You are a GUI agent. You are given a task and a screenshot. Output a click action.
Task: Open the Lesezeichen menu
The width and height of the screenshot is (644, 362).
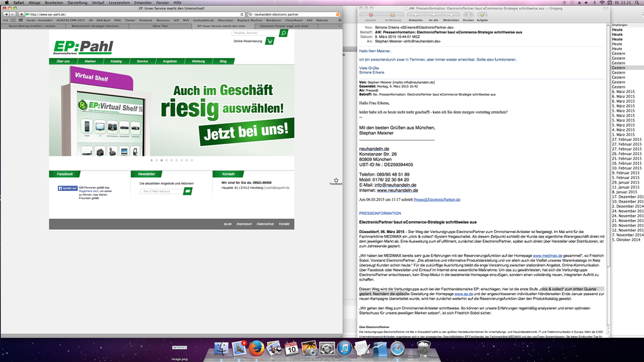click(119, 3)
